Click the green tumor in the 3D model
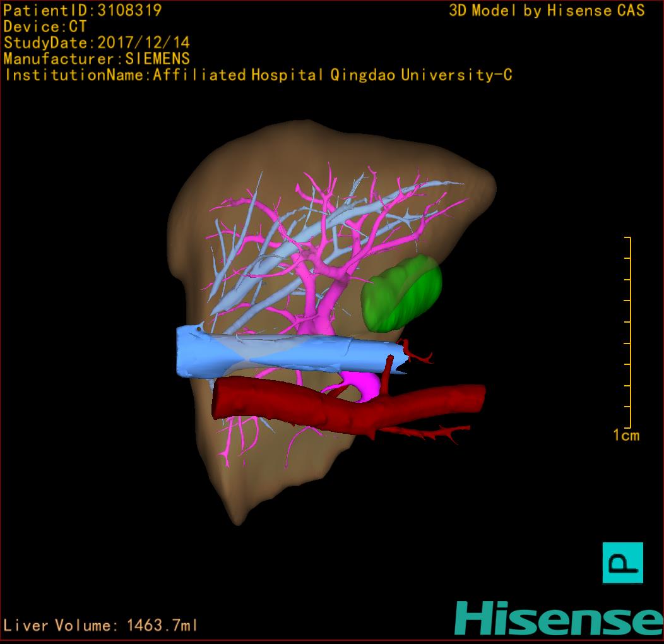The width and height of the screenshot is (664, 644). pos(401,293)
